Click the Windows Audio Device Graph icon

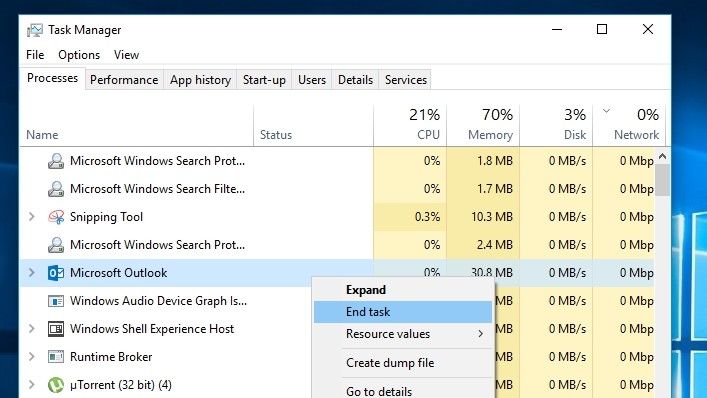pos(56,301)
